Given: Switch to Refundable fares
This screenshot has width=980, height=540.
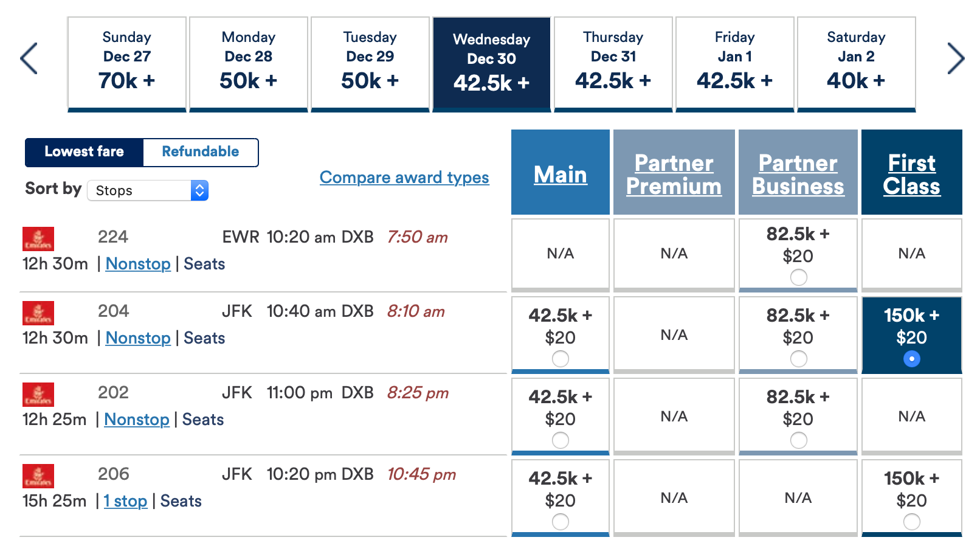Looking at the screenshot, I should click(x=201, y=152).
